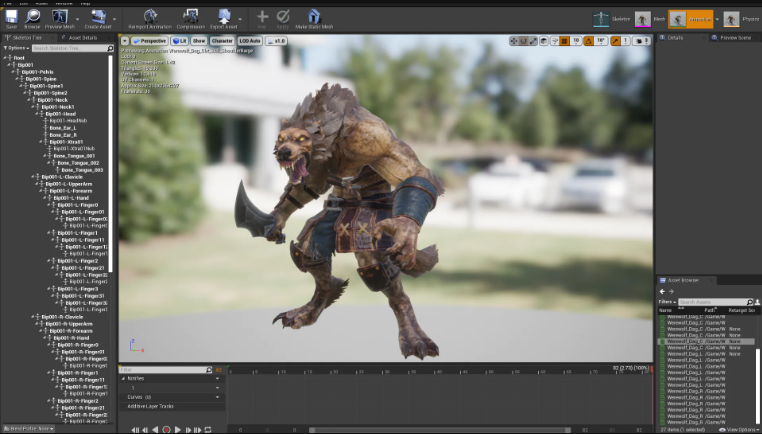Open View Options in Asset Browser

pyautogui.click(x=739, y=430)
